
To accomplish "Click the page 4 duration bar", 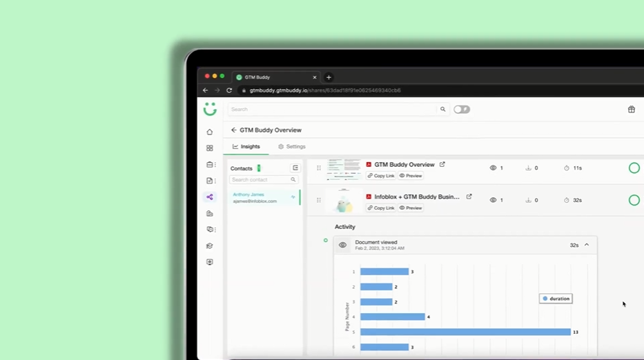I will click(393, 317).
